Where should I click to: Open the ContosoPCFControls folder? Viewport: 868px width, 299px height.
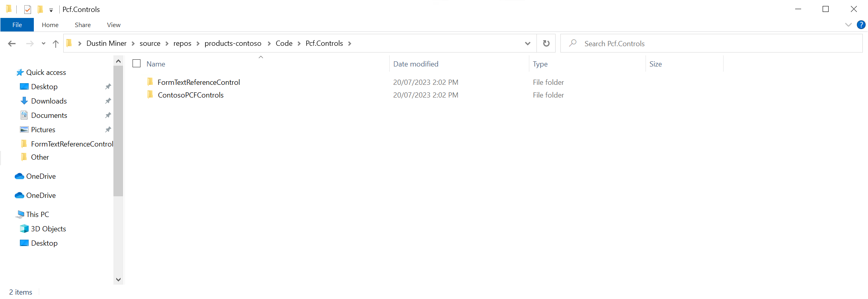click(191, 95)
